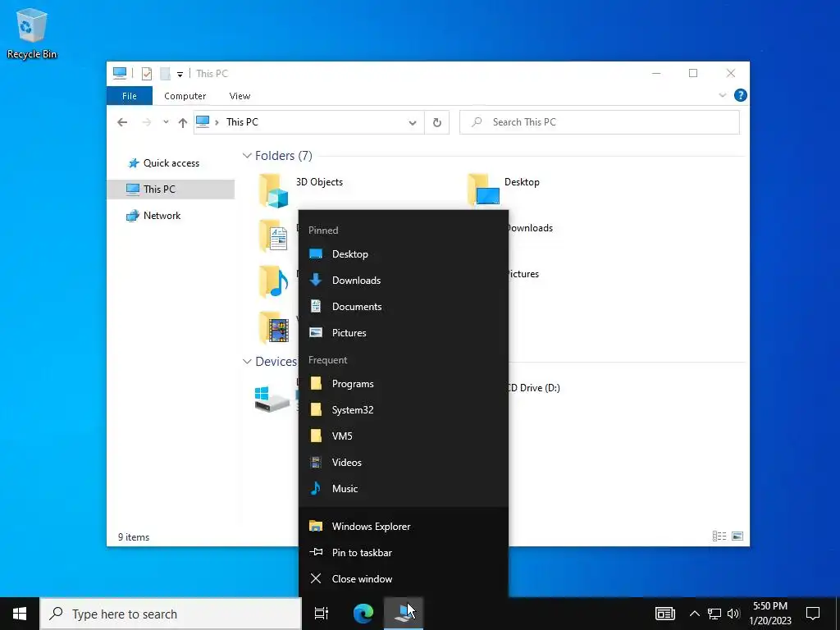
Task: Collapse the Folders (7) group
Action: click(247, 156)
